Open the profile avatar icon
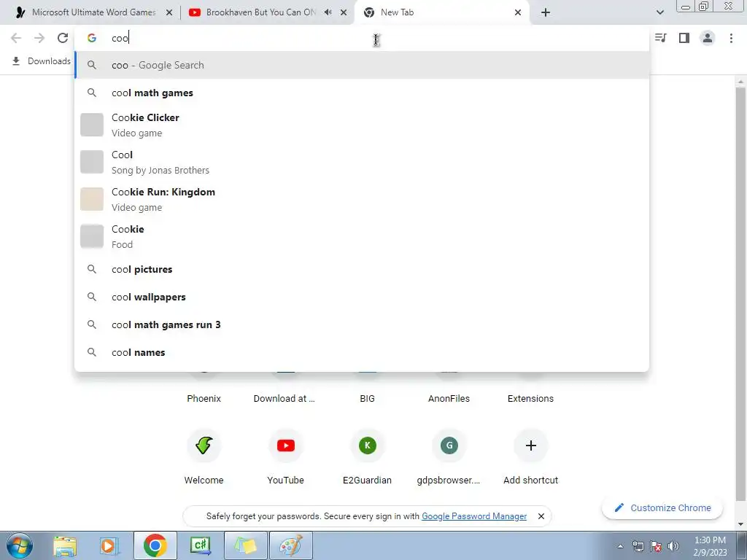The height and width of the screenshot is (560, 747). click(x=708, y=38)
